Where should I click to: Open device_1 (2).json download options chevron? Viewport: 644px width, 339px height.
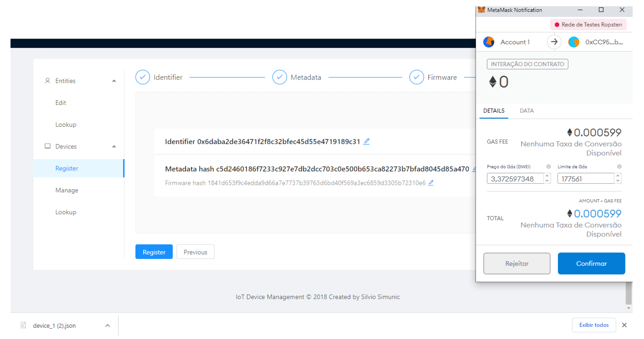coord(108,325)
